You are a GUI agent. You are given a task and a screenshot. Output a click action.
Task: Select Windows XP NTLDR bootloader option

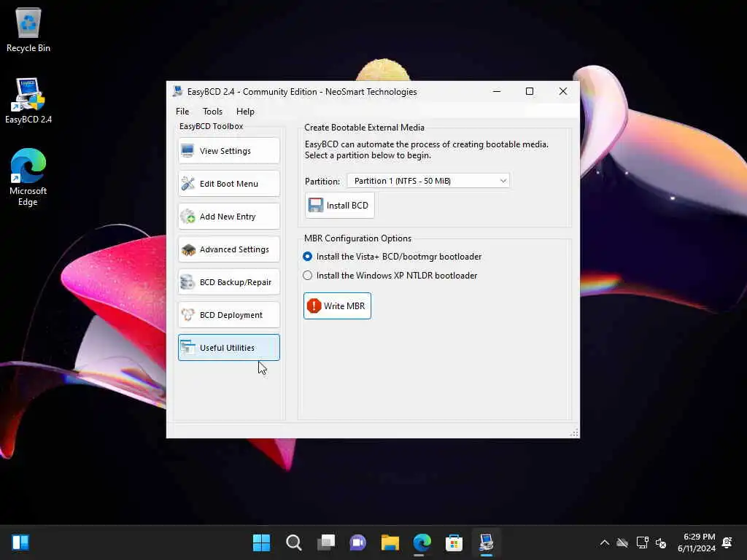coord(390,276)
